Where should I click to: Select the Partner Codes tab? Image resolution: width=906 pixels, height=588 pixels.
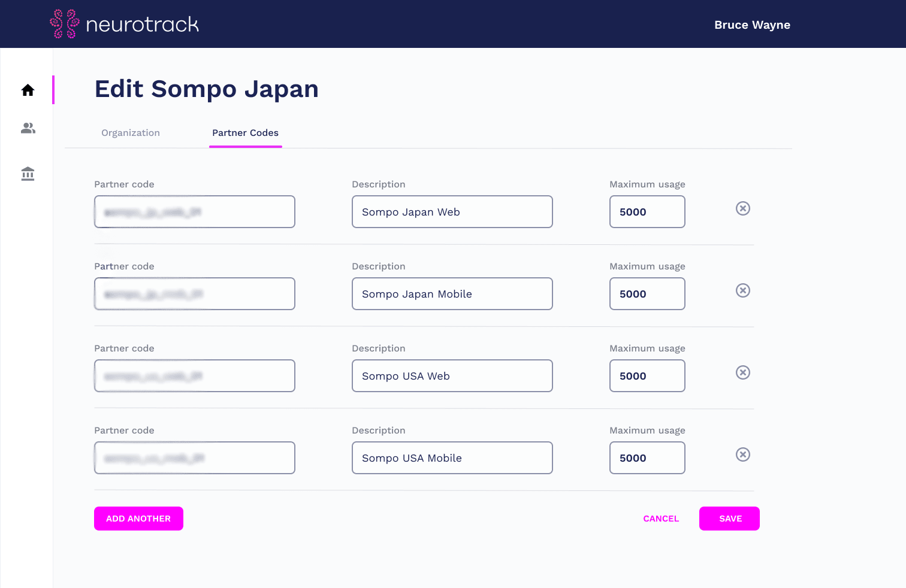(245, 133)
